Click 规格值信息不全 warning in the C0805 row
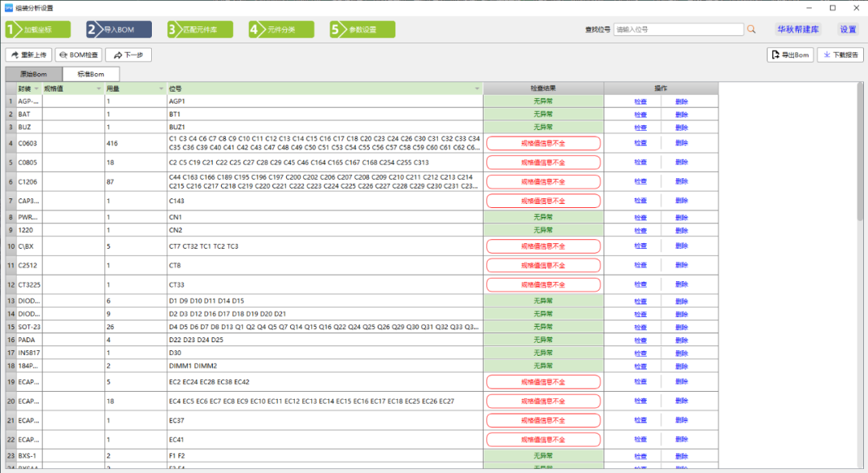Viewport: 868px width, 473px height. tap(543, 163)
